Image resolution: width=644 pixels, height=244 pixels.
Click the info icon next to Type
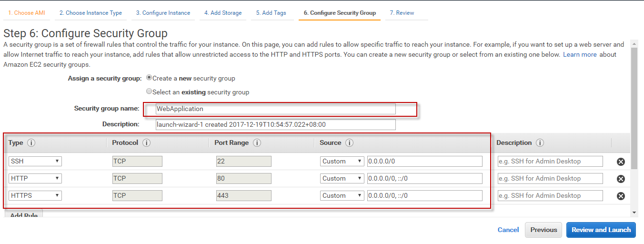[31, 143]
